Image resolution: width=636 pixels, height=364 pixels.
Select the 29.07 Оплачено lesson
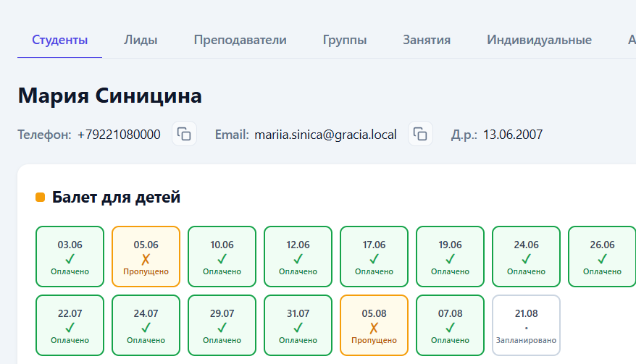click(x=222, y=326)
